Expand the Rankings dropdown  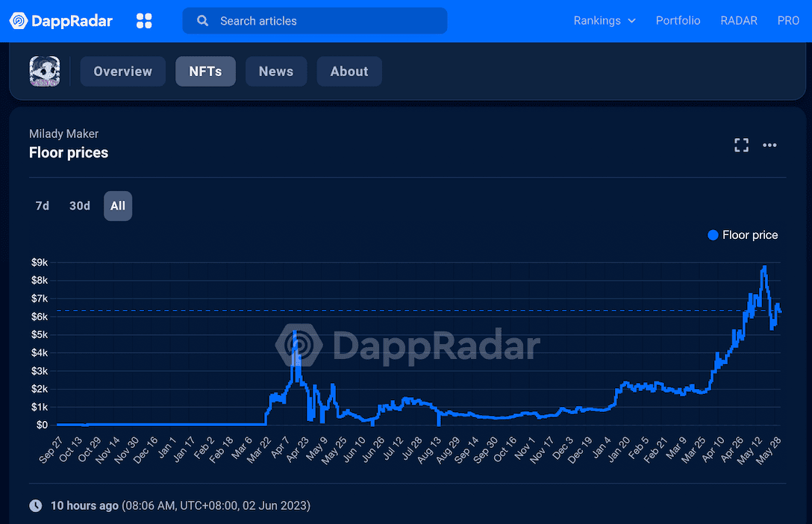605,21
